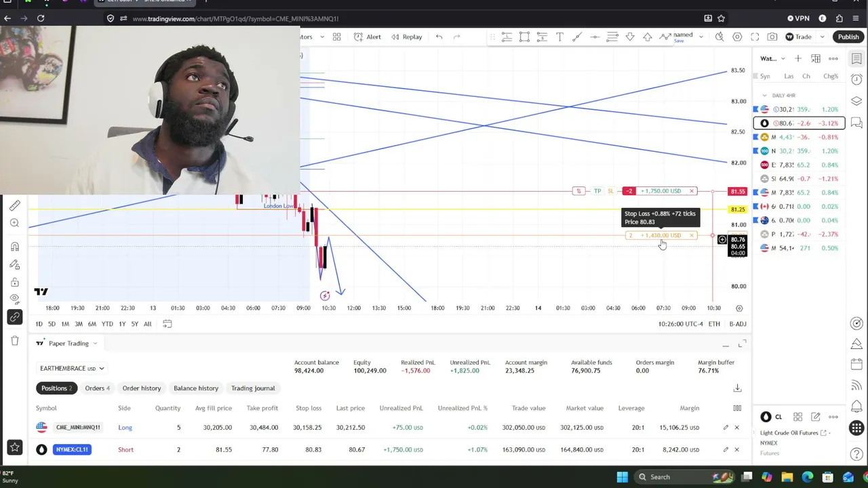Add a symbol to the watchlist
The height and width of the screenshot is (488, 868).
(798, 58)
